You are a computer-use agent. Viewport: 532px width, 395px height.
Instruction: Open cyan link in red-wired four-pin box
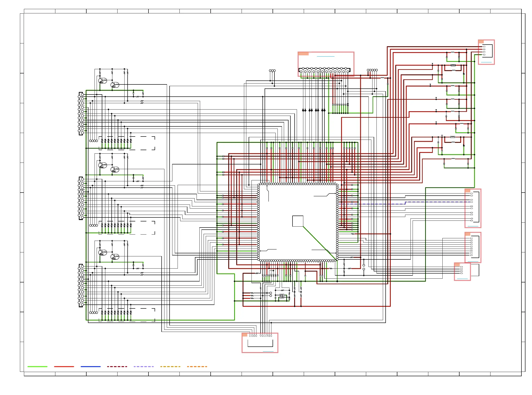point(486,62)
